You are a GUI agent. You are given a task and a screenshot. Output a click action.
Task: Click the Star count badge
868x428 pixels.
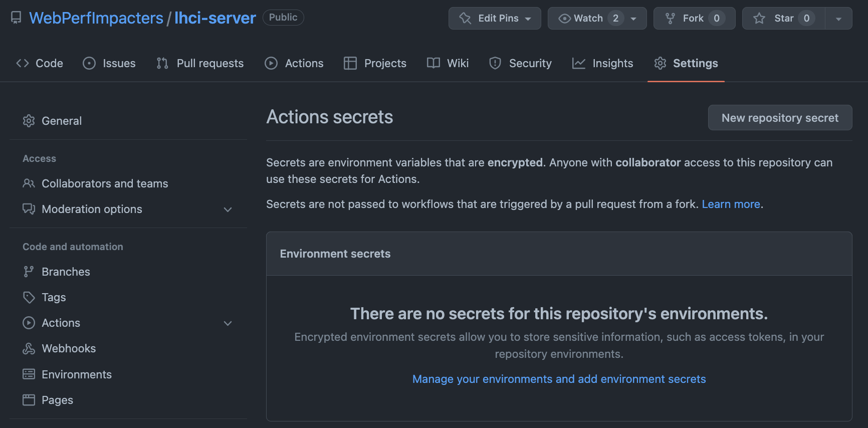[x=806, y=18]
